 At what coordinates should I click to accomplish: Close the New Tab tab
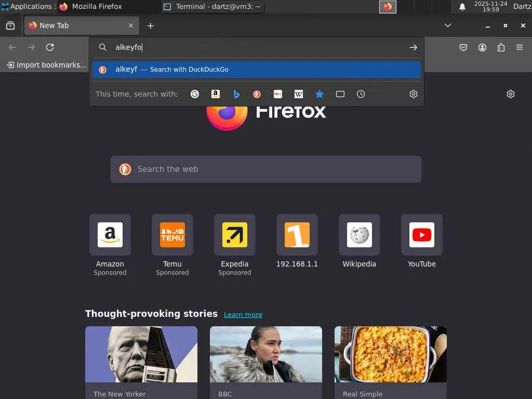pyautogui.click(x=131, y=25)
